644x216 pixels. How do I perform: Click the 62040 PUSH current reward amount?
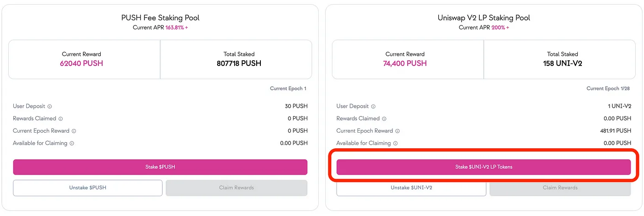click(81, 64)
